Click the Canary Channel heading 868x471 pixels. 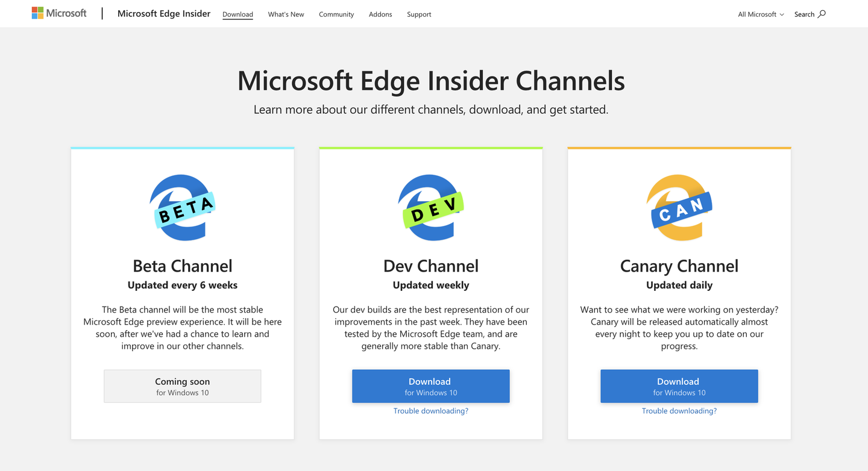pyautogui.click(x=679, y=266)
